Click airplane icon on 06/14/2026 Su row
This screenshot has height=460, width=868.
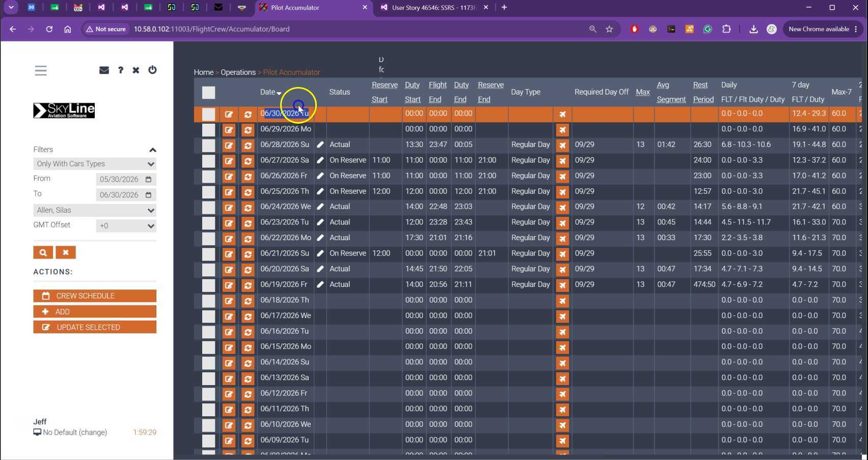562,363
